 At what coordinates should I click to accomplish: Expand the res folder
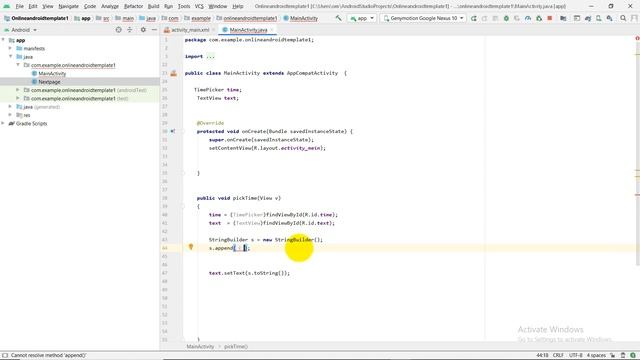click(10, 115)
